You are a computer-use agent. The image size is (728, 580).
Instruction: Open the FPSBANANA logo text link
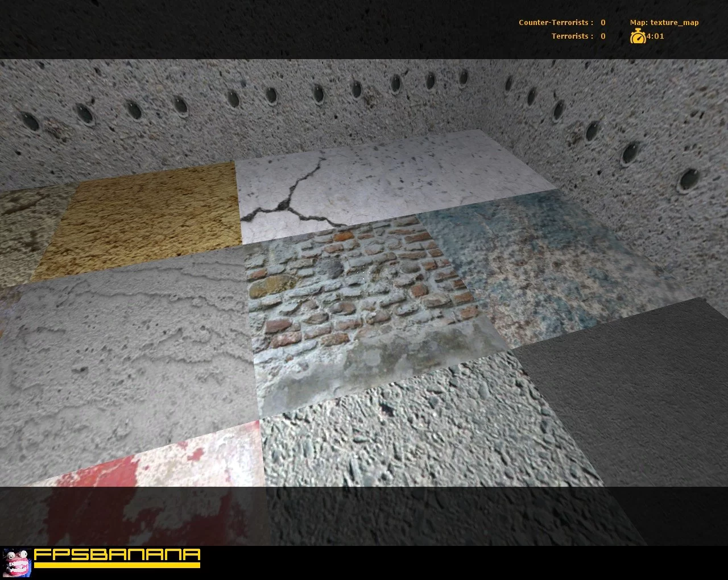[117, 554]
